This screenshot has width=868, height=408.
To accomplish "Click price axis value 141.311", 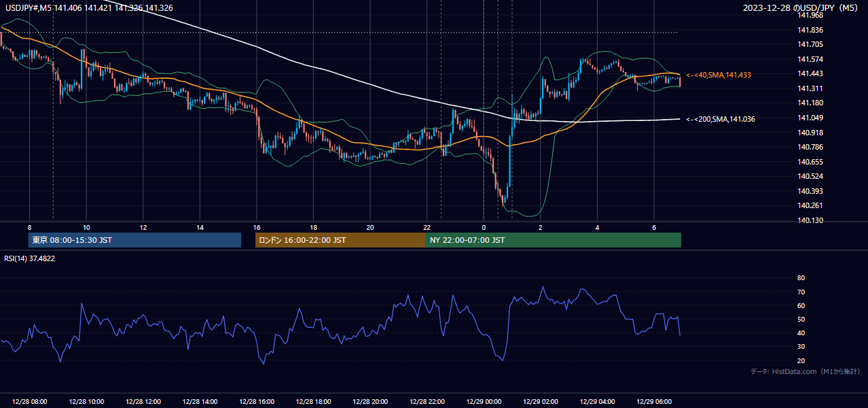I will pos(810,88).
